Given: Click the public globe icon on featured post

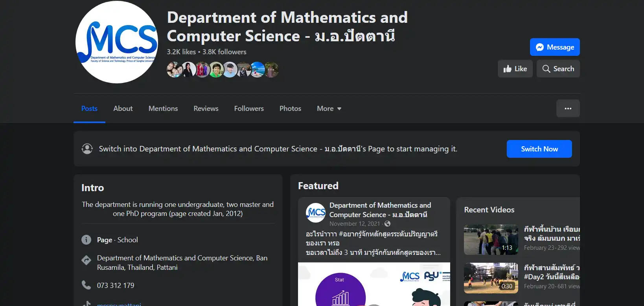Looking at the screenshot, I should coord(387,224).
